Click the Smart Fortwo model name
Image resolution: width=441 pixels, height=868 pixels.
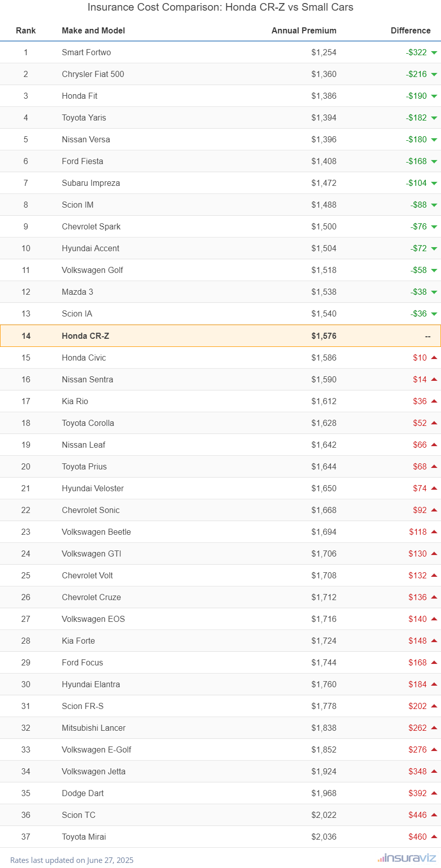[86, 52]
